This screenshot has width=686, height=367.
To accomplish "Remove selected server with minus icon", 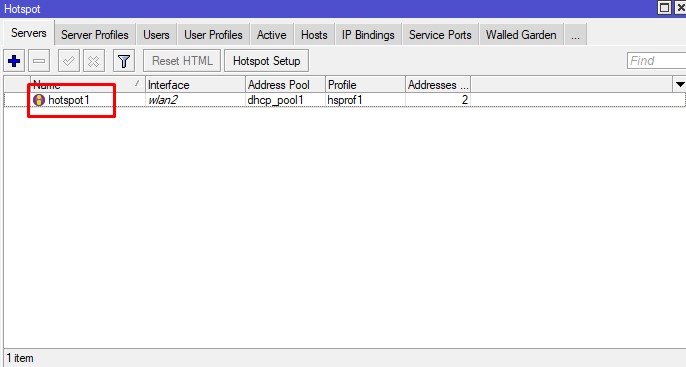I will coord(39,61).
